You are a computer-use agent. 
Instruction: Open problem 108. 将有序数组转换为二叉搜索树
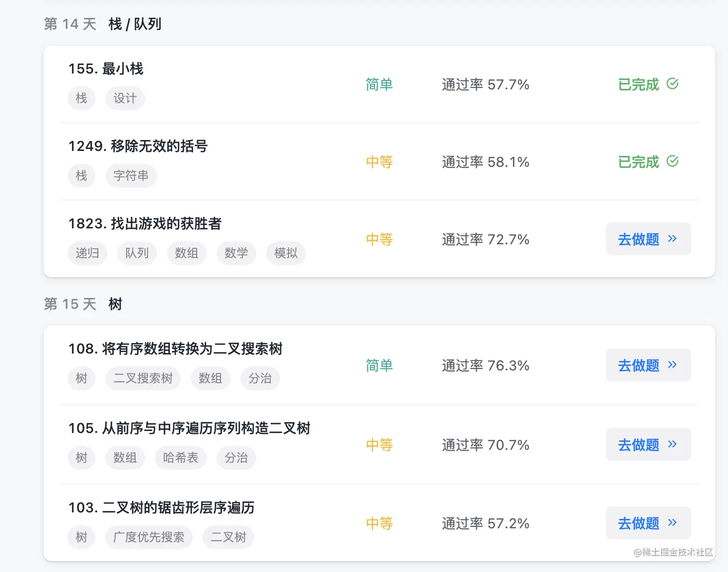pos(175,349)
